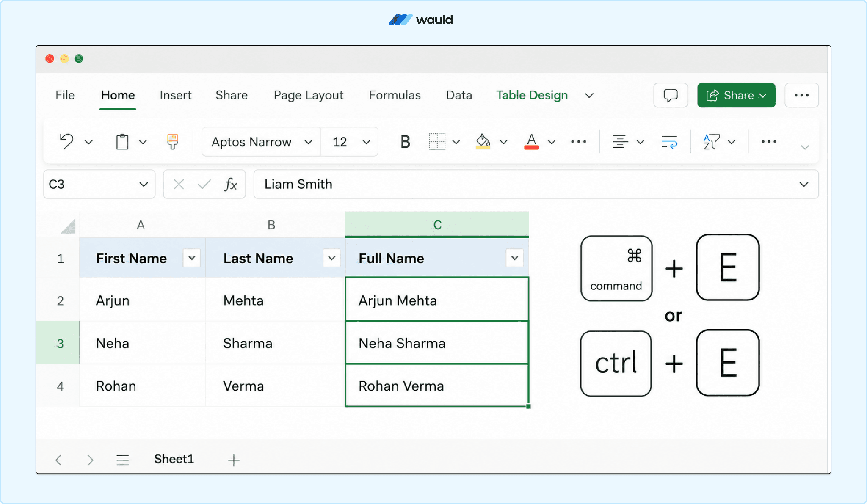This screenshot has height=504, width=867.
Task: Add a new sheet with plus icon
Action: (x=234, y=460)
